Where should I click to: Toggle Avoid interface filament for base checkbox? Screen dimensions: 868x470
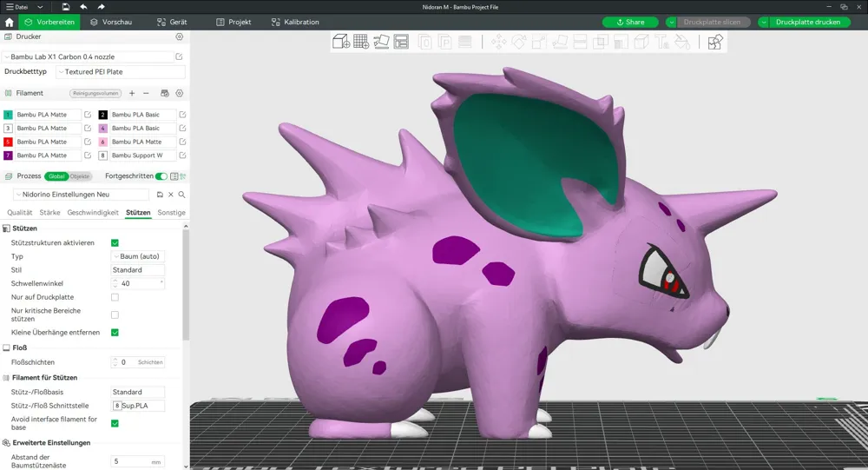pos(115,423)
